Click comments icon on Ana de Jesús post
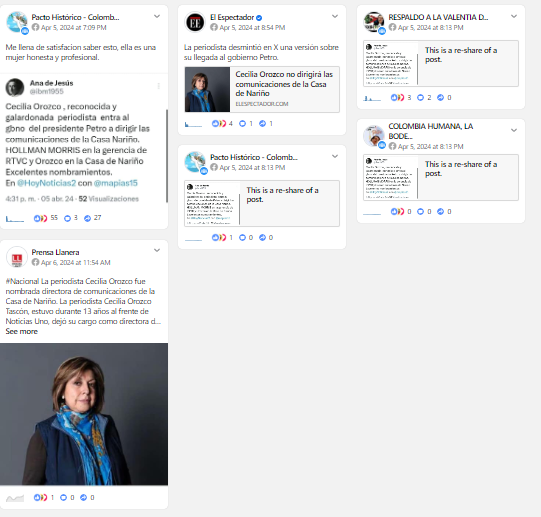This screenshot has height=517, width=541. pos(68,218)
